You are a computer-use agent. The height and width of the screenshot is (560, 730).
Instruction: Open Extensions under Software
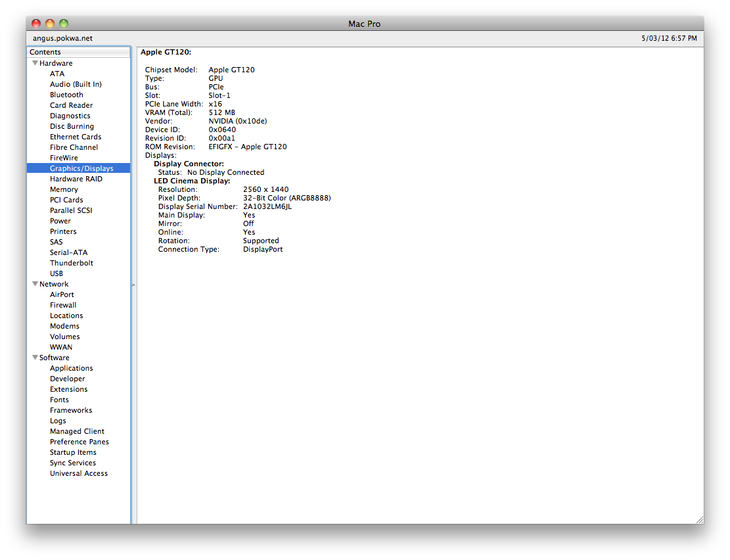coord(68,390)
